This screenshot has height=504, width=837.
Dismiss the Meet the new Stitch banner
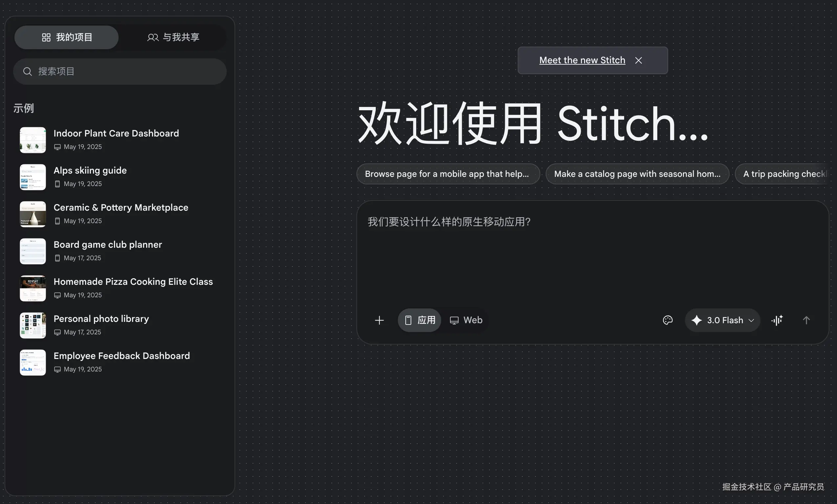[638, 60]
